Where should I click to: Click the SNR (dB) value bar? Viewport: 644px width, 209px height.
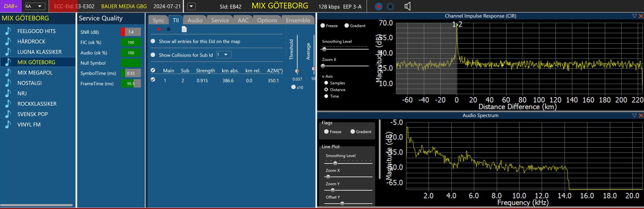pos(131,32)
